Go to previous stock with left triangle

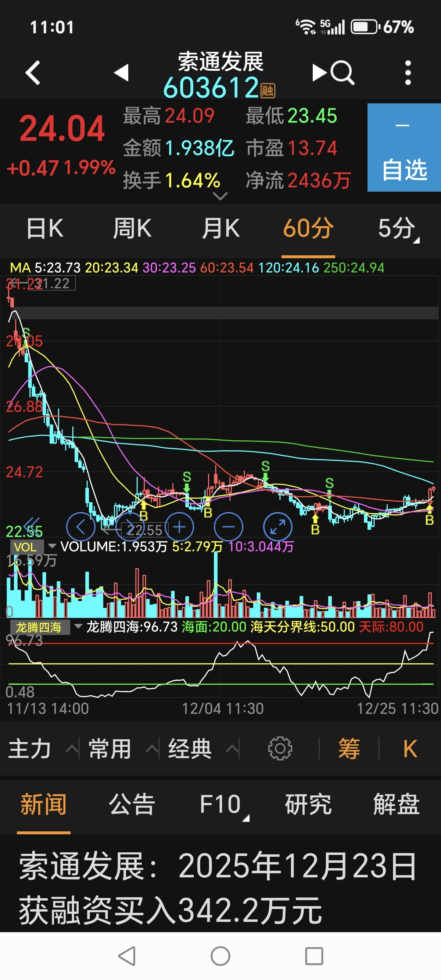121,72
